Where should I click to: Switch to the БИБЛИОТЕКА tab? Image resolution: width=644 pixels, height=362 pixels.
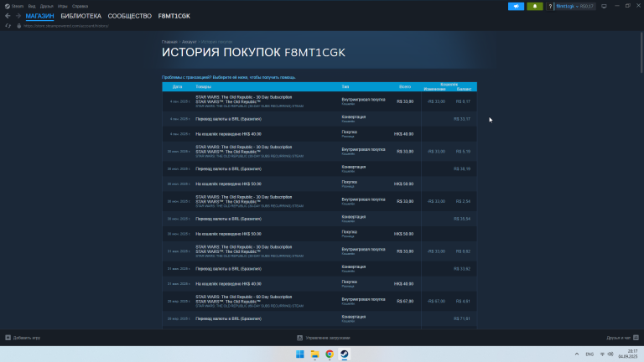(x=80, y=16)
